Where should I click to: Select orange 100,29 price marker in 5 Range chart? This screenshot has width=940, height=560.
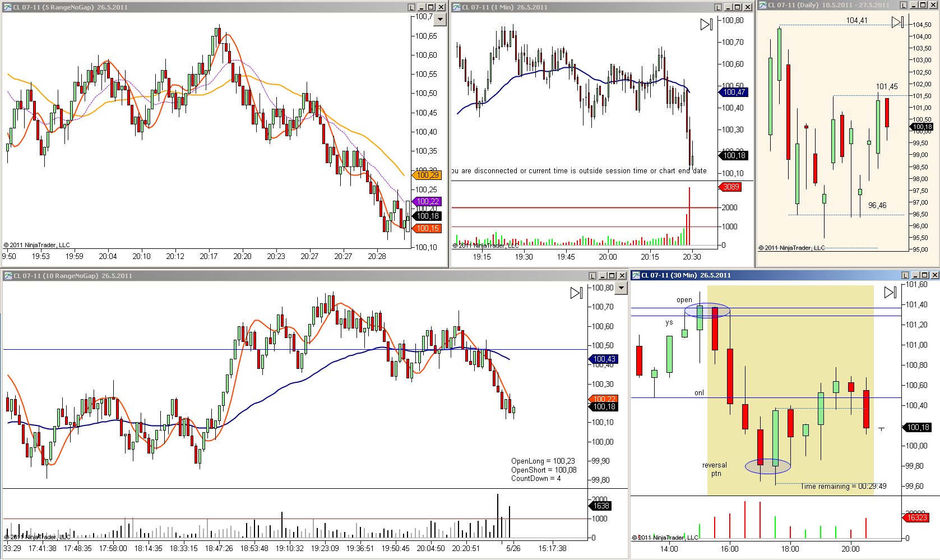[427, 175]
